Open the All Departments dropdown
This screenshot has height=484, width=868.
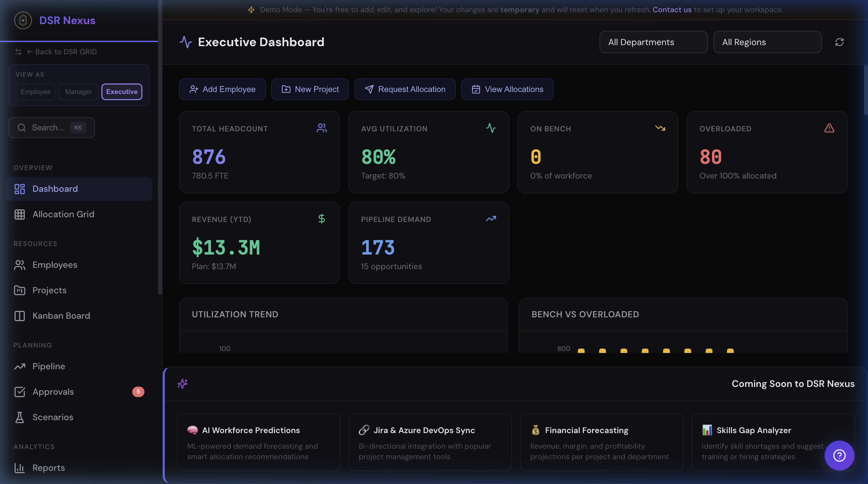point(653,42)
